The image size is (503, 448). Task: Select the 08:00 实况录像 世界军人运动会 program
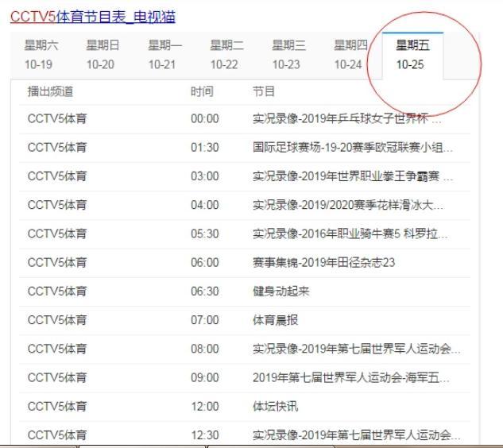(357, 349)
